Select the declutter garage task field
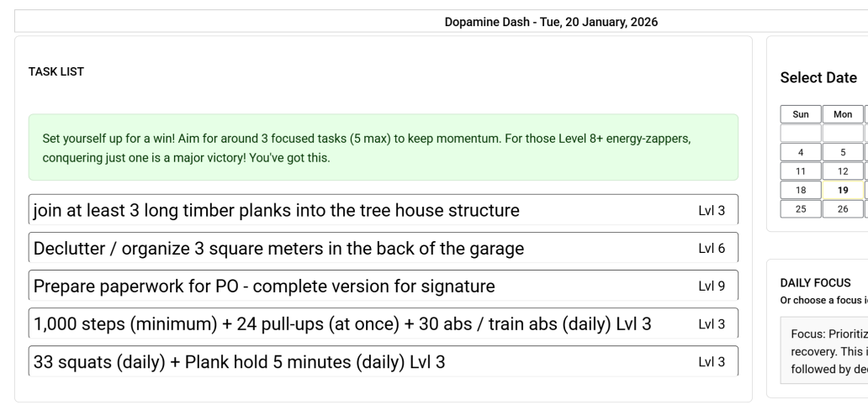The width and height of the screenshot is (868, 410). click(x=353, y=248)
